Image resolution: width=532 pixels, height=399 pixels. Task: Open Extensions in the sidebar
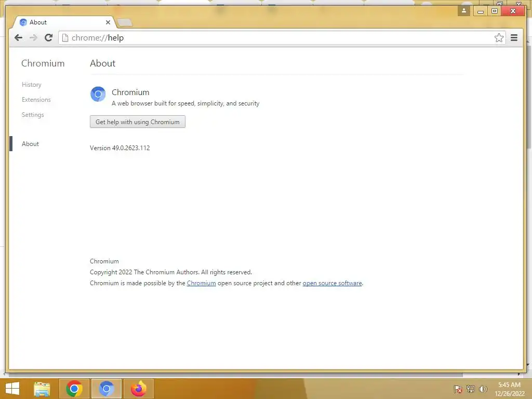pyautogui.click(x=36, y=100)
